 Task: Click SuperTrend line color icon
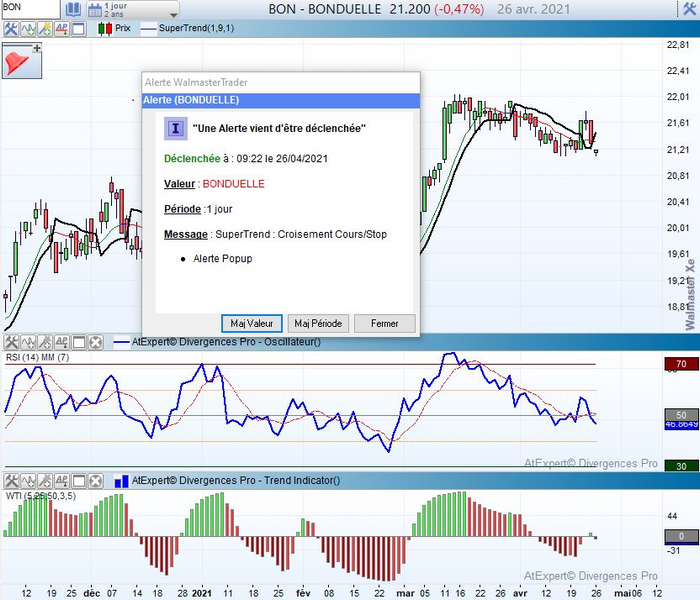[x=148, y=29]
